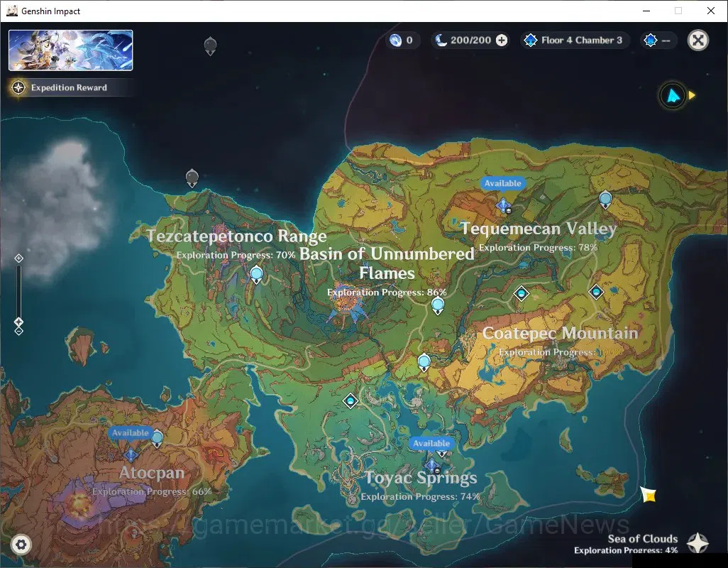Close the Genshin Impact window
Viewport: 728px width, 568px height.
pyautogui.click(x=710, y=11)
